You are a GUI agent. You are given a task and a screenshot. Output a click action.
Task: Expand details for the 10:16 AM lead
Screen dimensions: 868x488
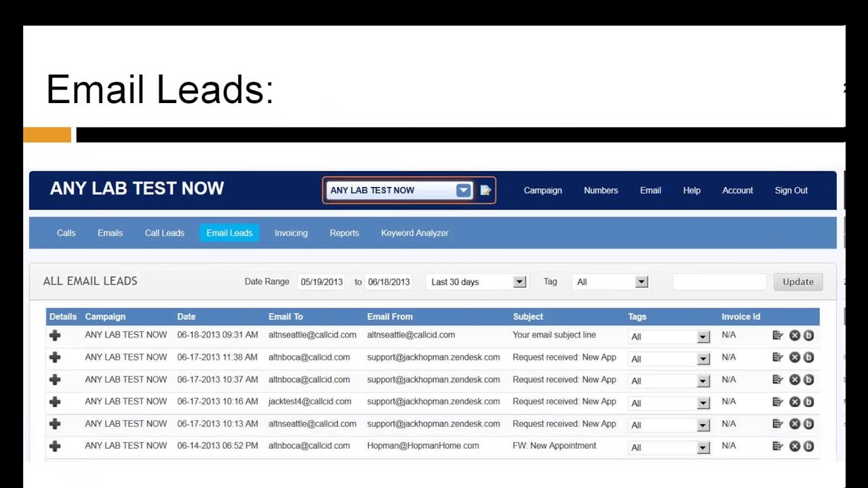(55, 402)
